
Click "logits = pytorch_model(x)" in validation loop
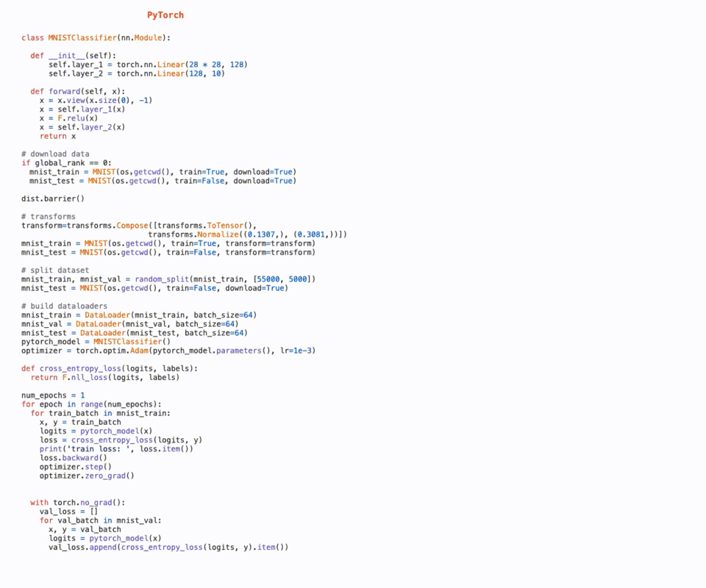click(x=105, y=539)
